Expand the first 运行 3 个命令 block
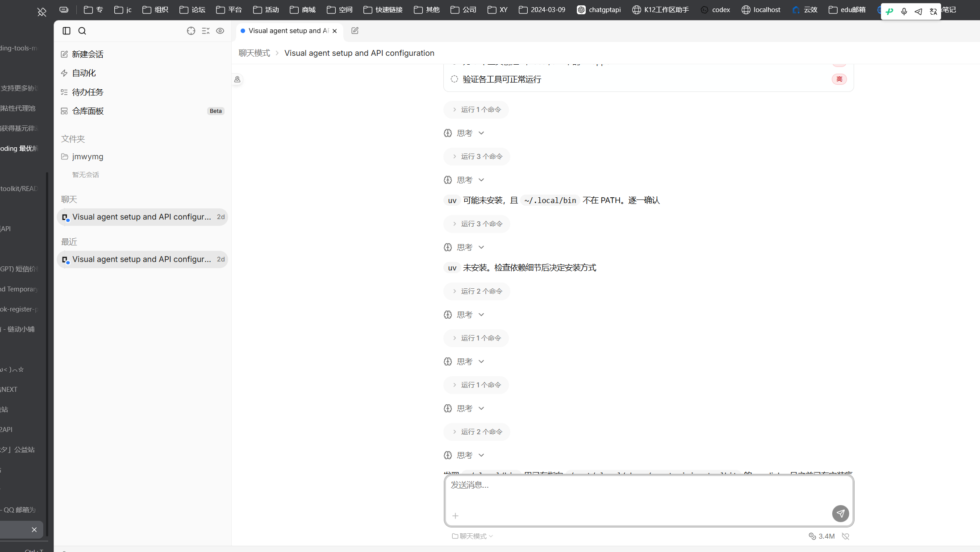The image size is (980, 552). (x=477, y=156)
